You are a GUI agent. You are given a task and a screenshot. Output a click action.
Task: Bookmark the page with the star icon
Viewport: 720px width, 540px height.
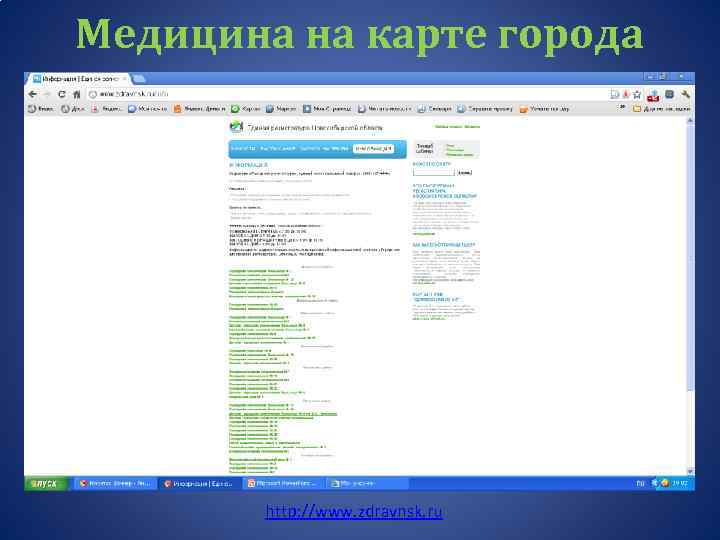[x=637, y=94]
